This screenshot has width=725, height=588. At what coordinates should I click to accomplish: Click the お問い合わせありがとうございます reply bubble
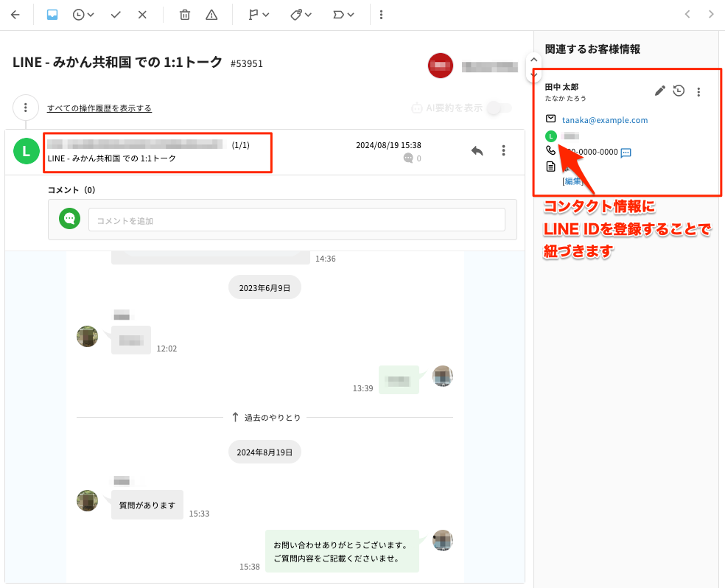(342, 551)
